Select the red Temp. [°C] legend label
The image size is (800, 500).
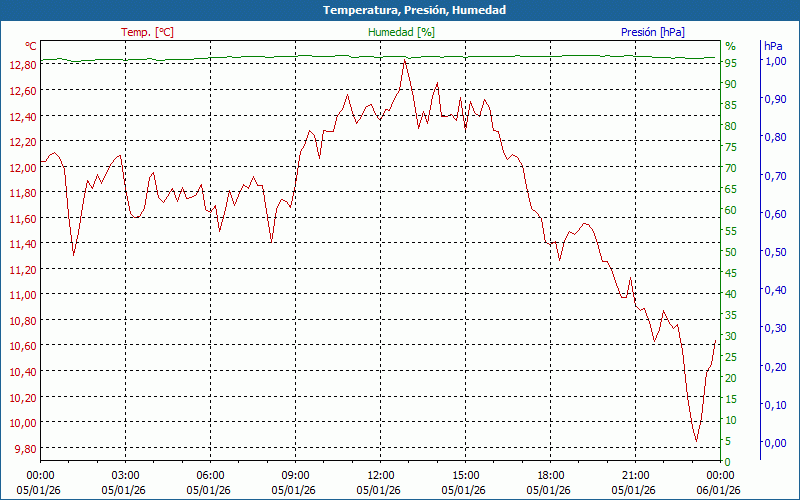click(x=147, y=32)
